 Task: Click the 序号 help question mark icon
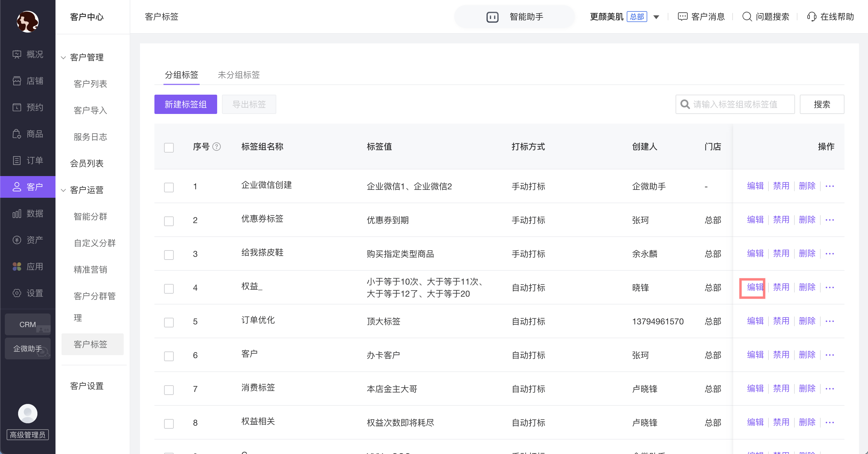pos(217,147)
